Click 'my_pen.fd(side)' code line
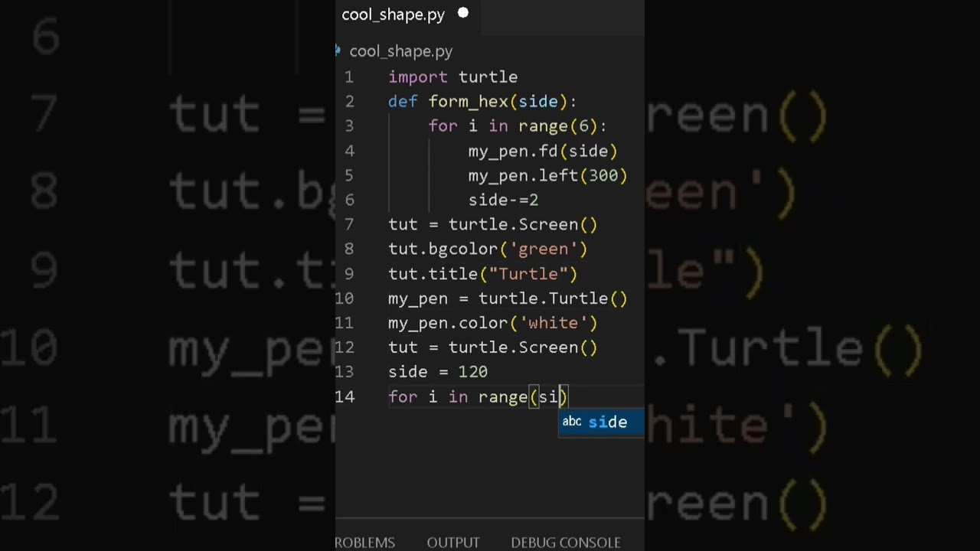 point(543,152)
